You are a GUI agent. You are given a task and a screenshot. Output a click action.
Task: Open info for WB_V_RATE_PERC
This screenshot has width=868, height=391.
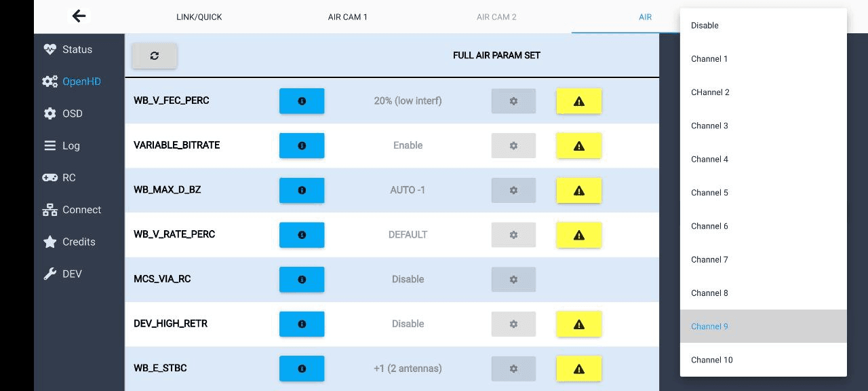[x=302, y=235]
